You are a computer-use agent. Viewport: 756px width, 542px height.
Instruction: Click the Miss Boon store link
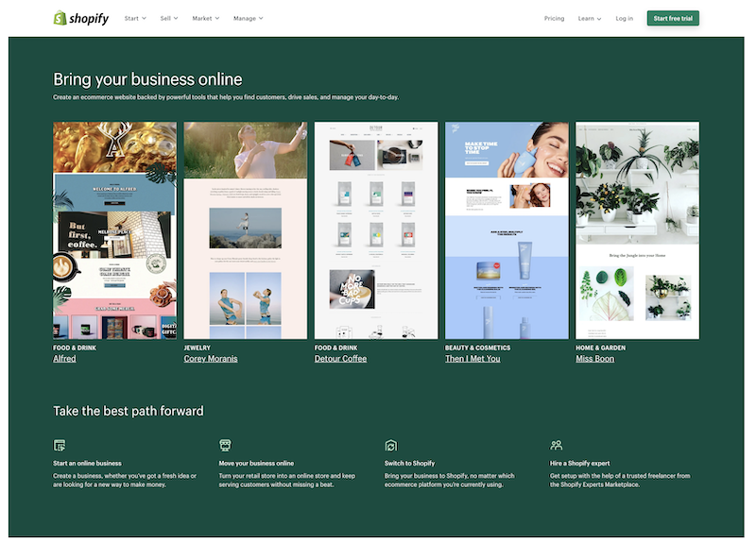point(594,359)
